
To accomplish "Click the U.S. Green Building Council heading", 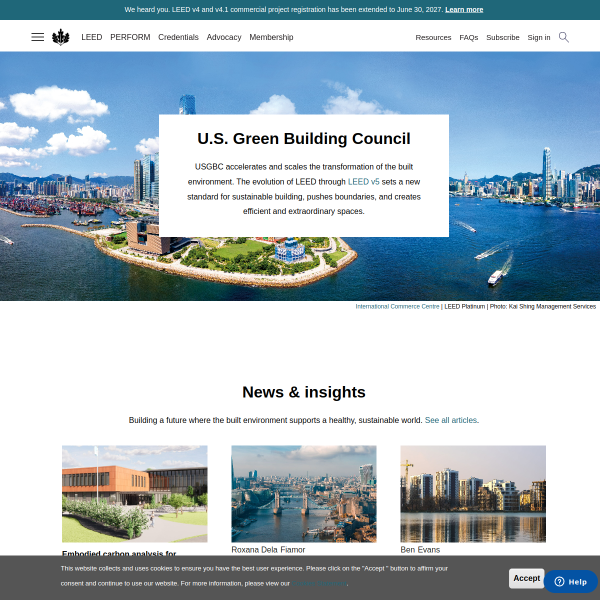I will pos(304,139).
